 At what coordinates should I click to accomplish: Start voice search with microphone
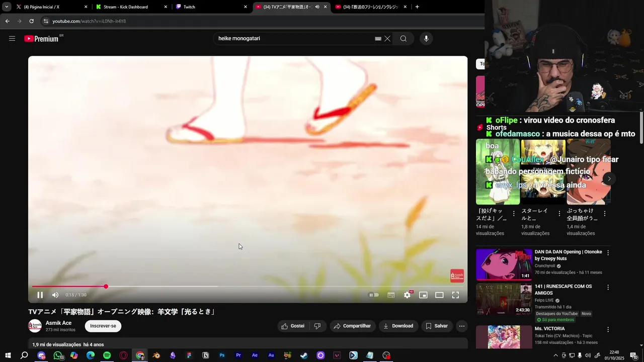pos(426,39)
